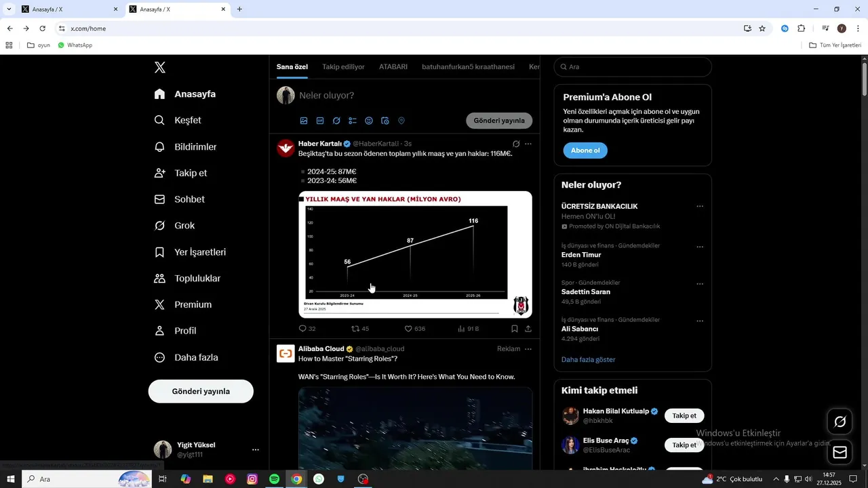Repost the Haber Kartalı post

coord(360,329)
